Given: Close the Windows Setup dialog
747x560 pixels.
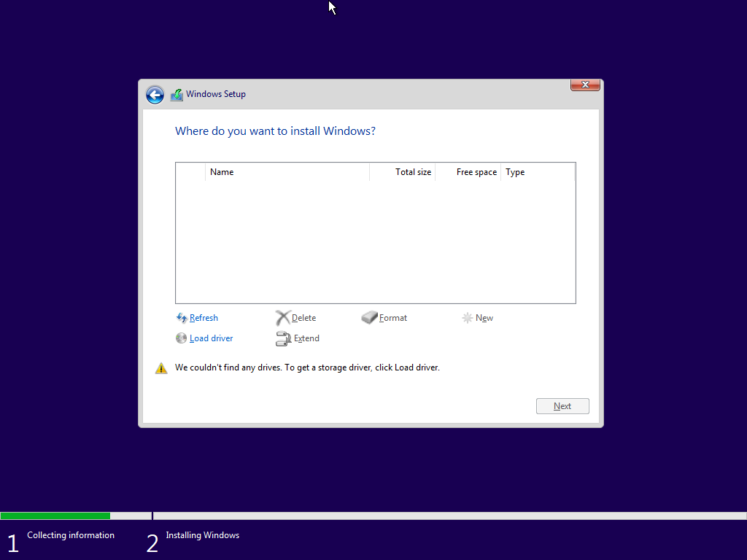Looking at the screenshot, I should tap(585, 85).
